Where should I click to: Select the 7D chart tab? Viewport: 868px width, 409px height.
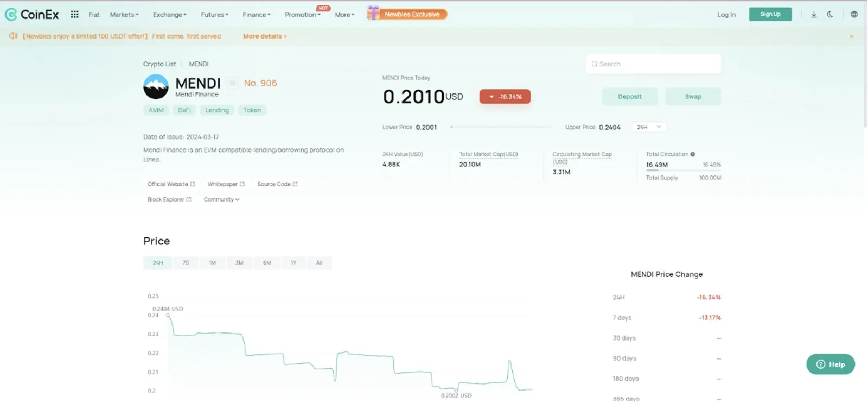pos(186,263)
